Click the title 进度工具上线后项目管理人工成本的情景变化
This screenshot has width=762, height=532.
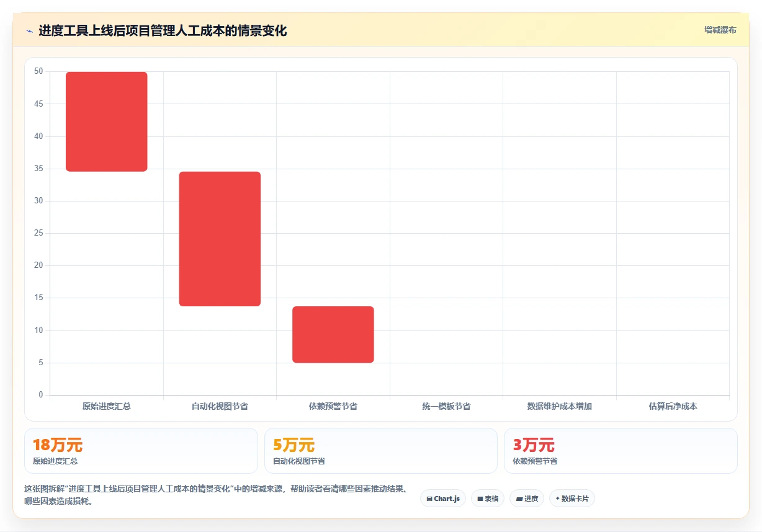tap(163, 31)
